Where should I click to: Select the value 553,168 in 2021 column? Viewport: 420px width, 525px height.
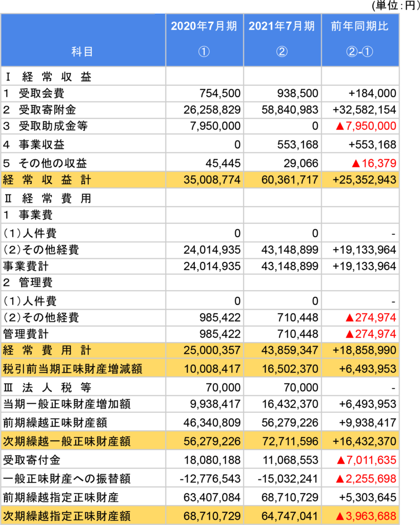[298, 144]
